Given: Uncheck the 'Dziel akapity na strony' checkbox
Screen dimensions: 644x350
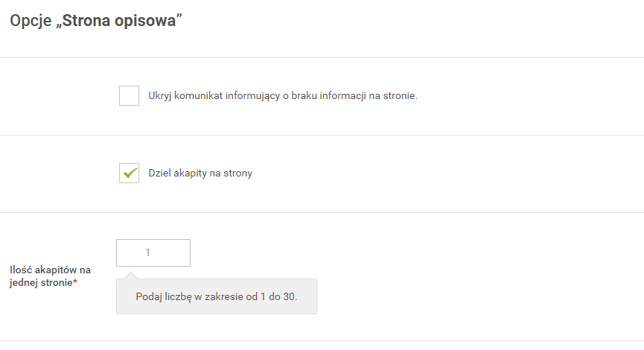Looking at the screenshot, I should [x=129, y=173].
